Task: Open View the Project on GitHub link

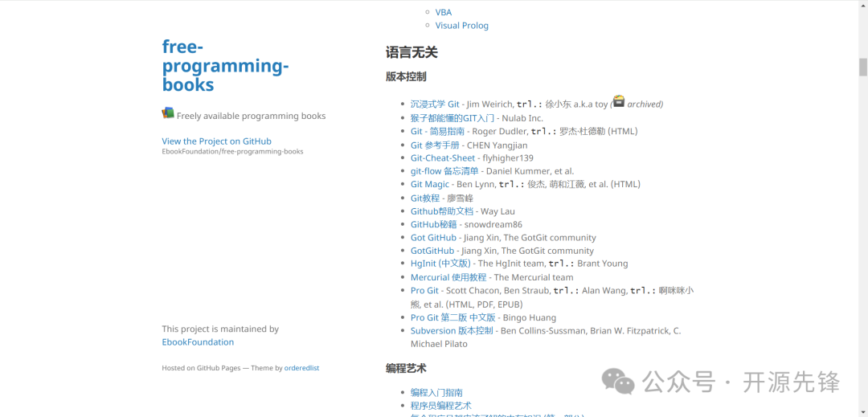Action: [216, 141]
